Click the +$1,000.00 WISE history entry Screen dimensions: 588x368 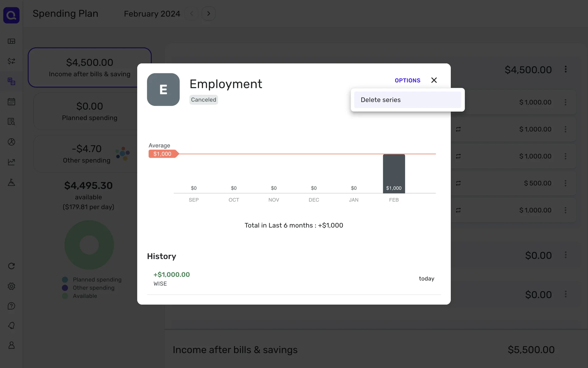[x=171, y=278]
